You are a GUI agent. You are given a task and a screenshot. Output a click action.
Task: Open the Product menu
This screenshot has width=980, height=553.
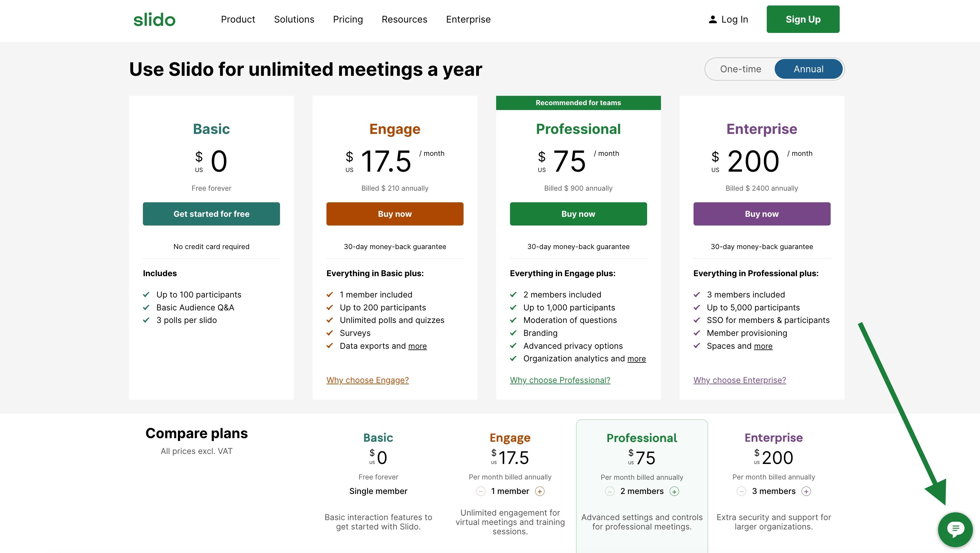click(x=238, y=19)
